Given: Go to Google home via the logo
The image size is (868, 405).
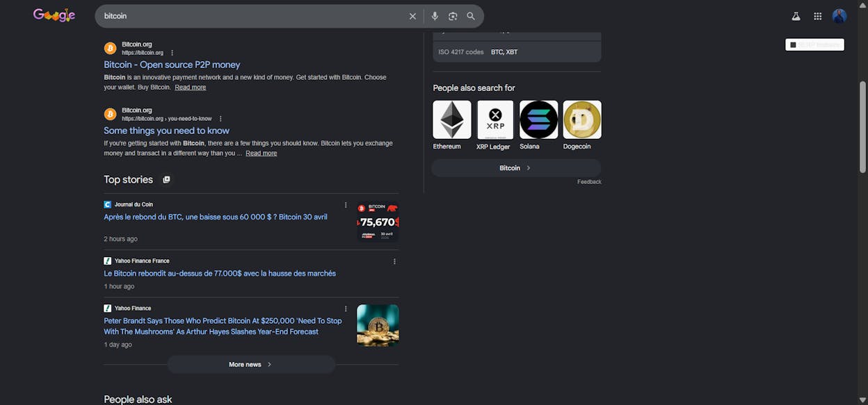Looking at the screenshot, I should tap(54, 15).
